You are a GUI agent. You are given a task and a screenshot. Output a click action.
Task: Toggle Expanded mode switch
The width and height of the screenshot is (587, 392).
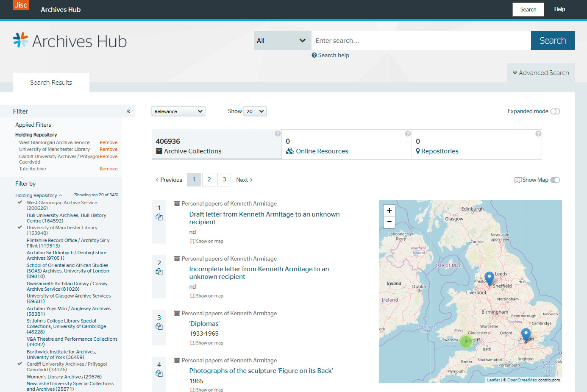[x=555, y=111]
